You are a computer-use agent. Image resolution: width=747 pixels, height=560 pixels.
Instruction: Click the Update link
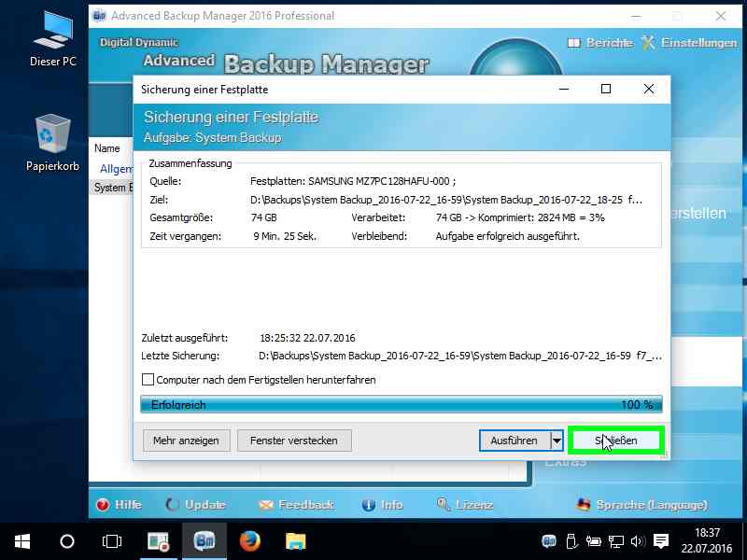pyautogui.click(x=196, y=505)
